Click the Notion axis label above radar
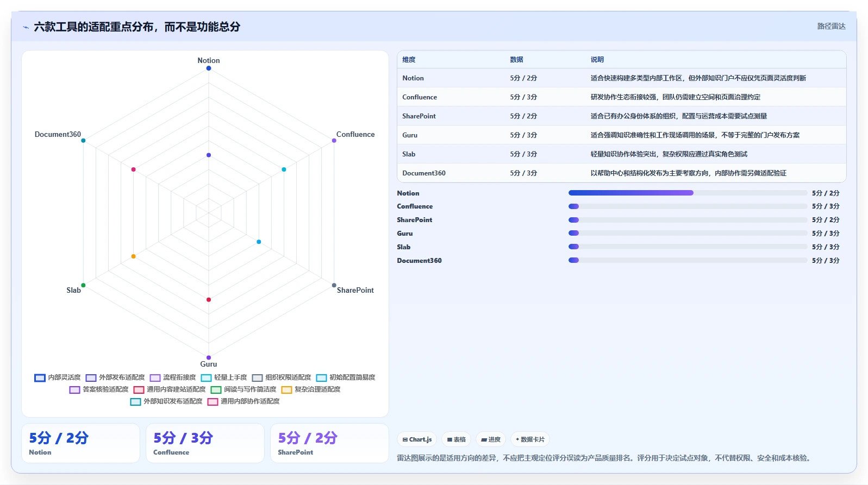Screen dimensions: 868x485 click(209, 60)
